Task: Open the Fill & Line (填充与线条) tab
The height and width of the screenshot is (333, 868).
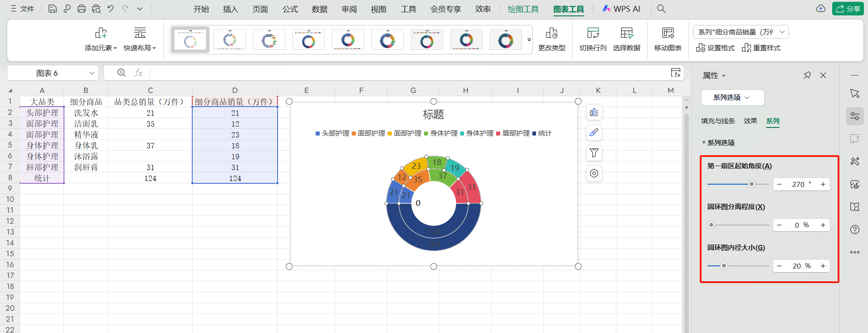Action: click(x=717, y=121)
